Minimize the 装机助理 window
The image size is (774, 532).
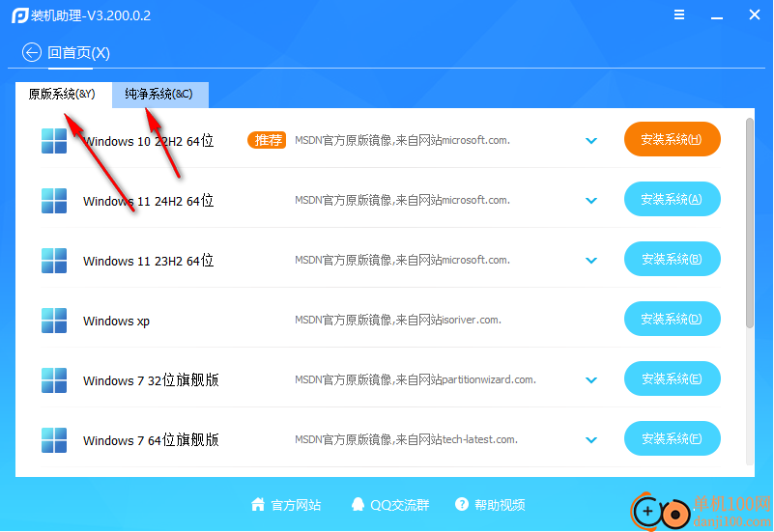click(717, 15)
